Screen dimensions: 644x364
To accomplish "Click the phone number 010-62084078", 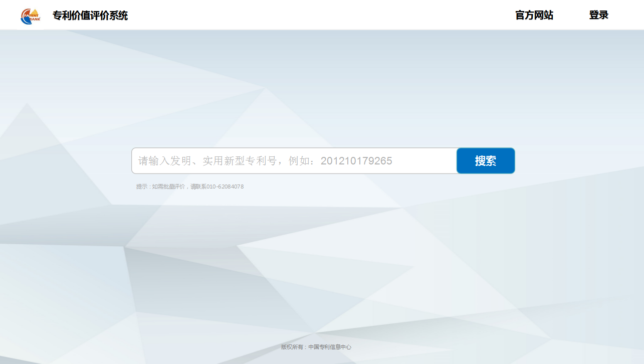I will click(x=225, y=187).
